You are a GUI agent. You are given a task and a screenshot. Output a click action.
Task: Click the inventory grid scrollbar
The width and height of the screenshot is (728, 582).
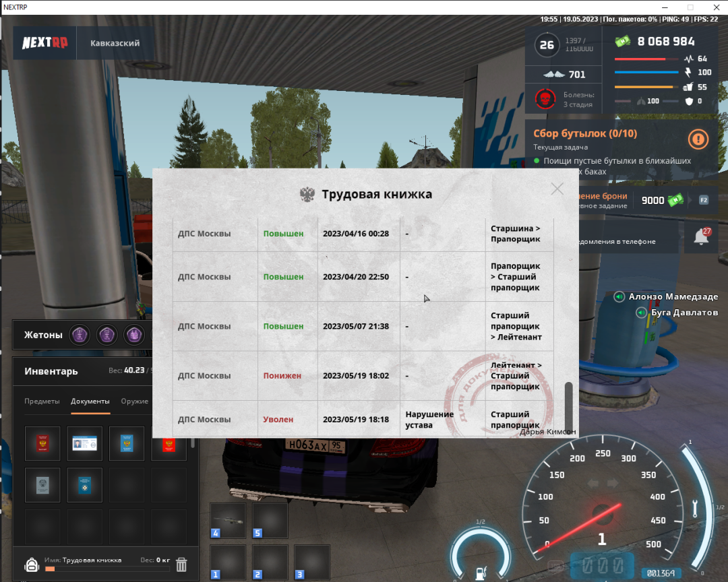point(193,443)
